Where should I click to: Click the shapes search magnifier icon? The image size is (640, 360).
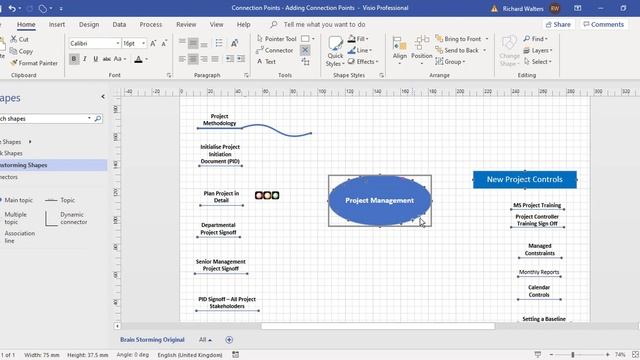pos(98,118)
